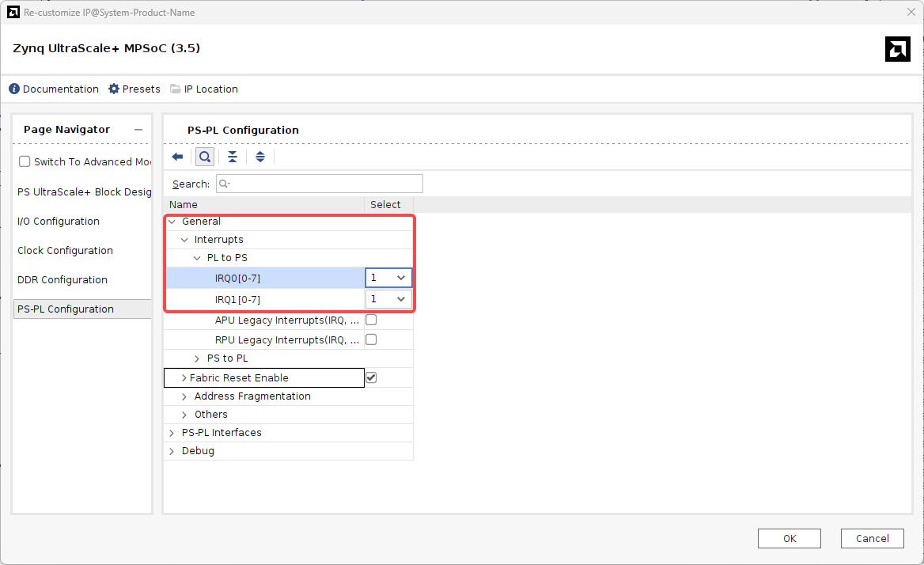Enable Switch To Advanced Mode checkbox

pos(25,161)
